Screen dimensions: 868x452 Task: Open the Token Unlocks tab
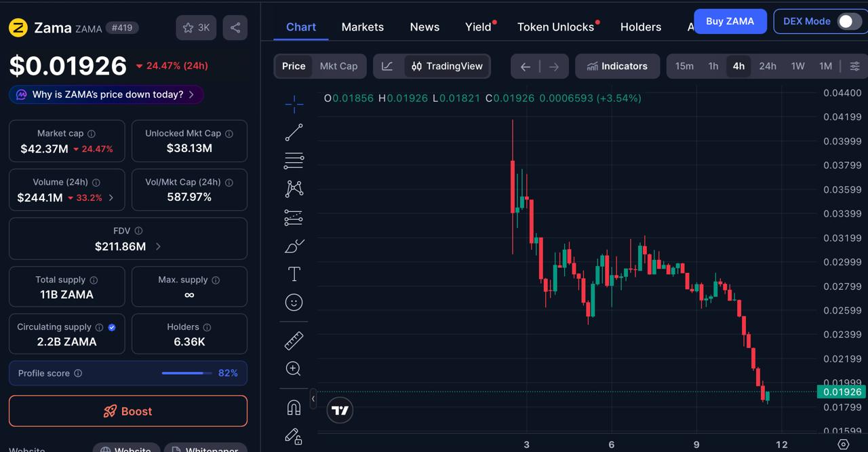click(x=555, y=27)
